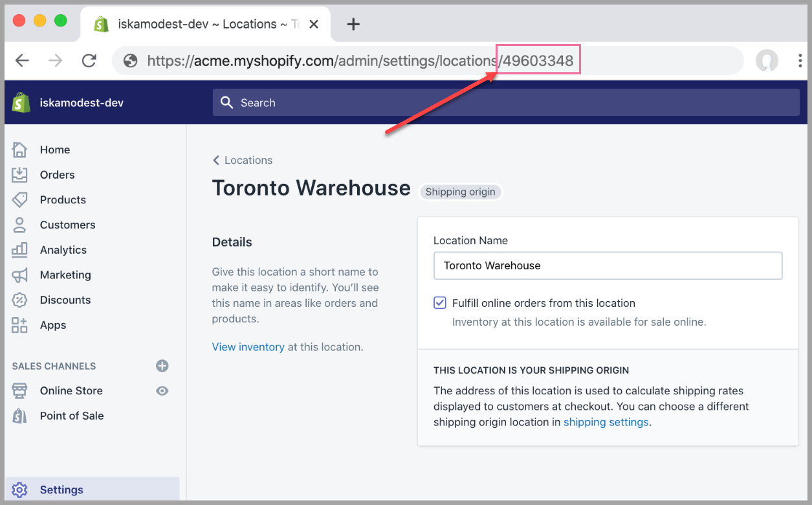Open the browser profile avatar
The image size is (812, 505).
click(767, 61)
